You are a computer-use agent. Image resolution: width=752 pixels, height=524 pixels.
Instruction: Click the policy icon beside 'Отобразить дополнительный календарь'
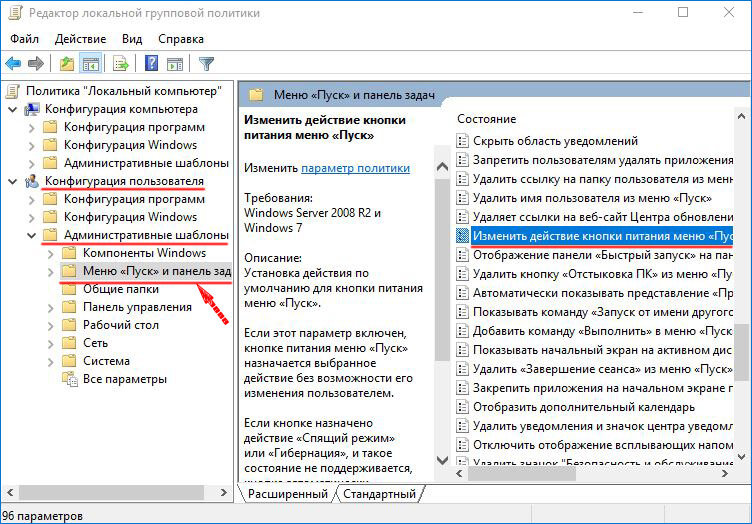462,407
